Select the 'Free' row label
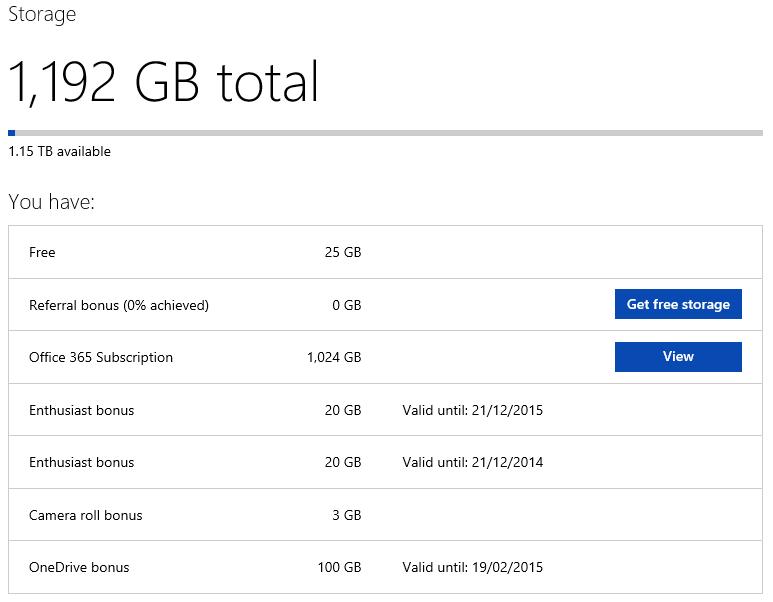The width and height of the screenshot is (773, 602). [42, 252]
